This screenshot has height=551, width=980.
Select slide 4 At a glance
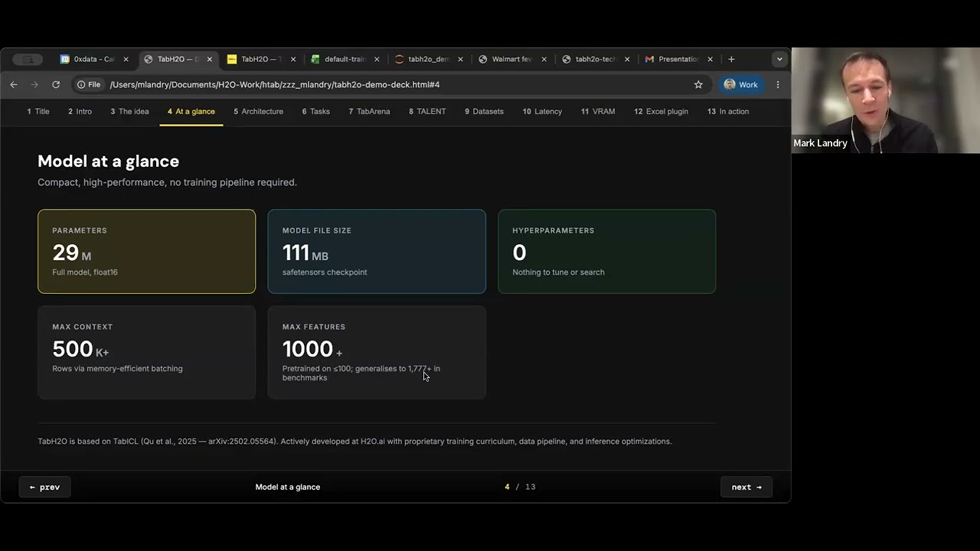coord(191,111)
